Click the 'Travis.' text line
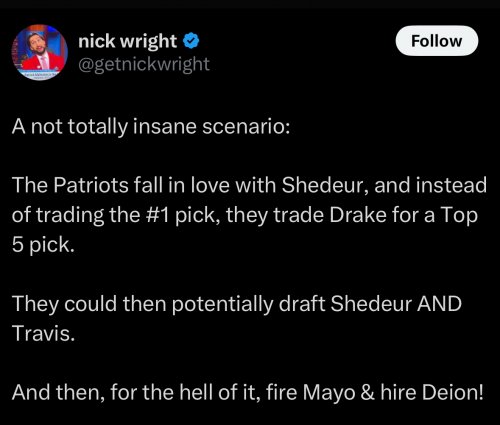The height and width of the screenshot is (425, 500). tap(43, 333)
